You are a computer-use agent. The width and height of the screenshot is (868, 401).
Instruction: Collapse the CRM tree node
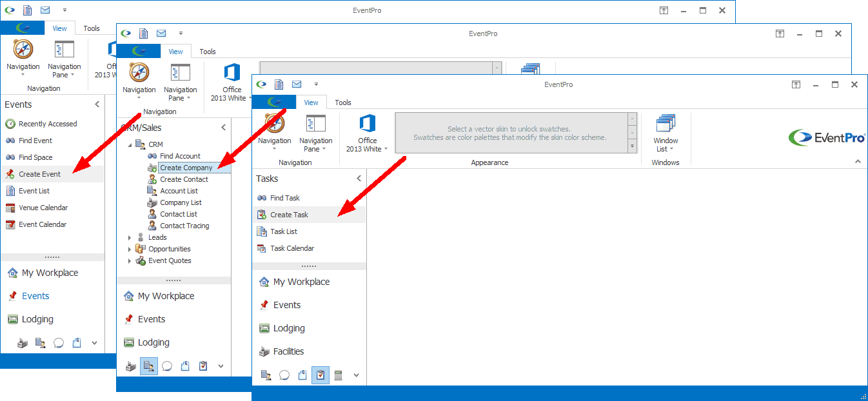click(x=130, y=144)
